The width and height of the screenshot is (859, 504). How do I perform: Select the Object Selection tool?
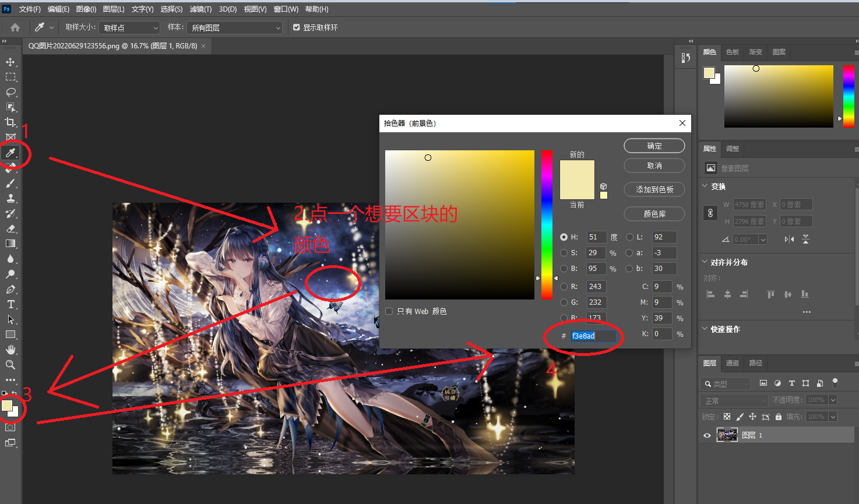point(10,107)
